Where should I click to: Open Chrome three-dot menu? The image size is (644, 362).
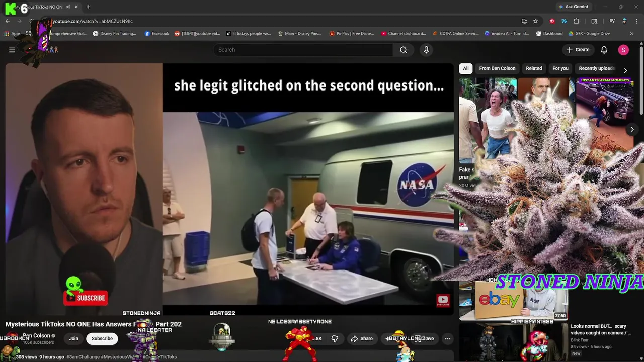(x=636, y=21)
